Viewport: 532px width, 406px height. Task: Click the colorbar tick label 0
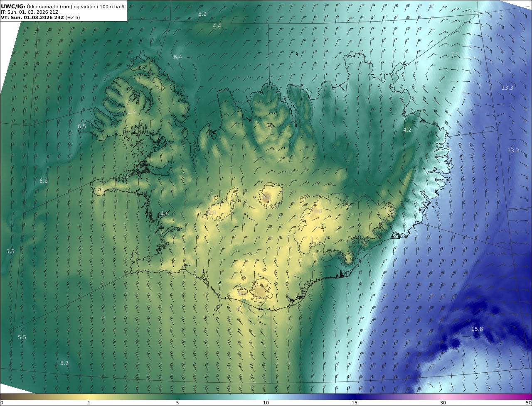tap(2, 403)
